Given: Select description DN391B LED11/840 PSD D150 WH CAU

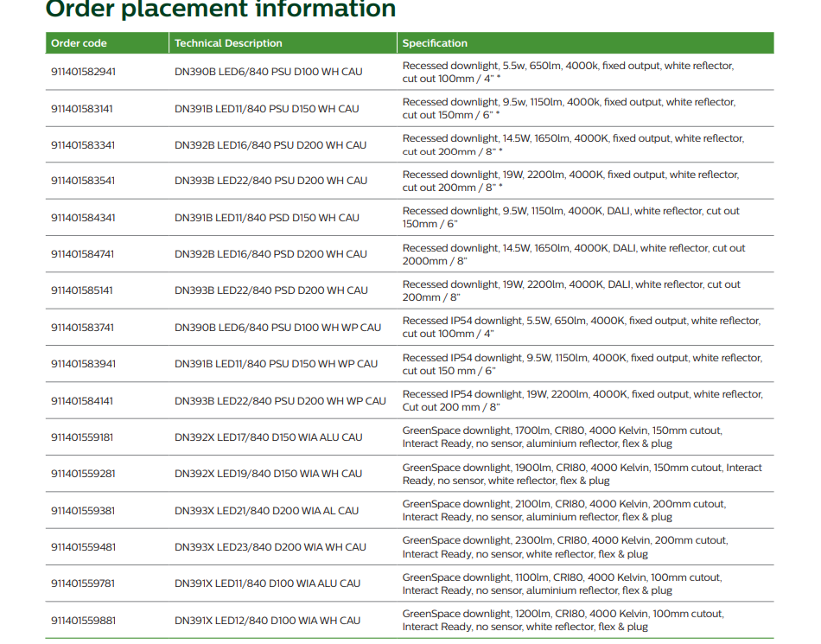Looking at the screenshot, I should pyautogui.click(x=267, y=218).
